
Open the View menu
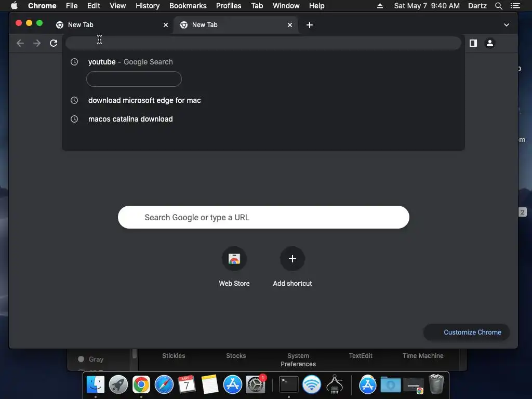click(118, 6)
